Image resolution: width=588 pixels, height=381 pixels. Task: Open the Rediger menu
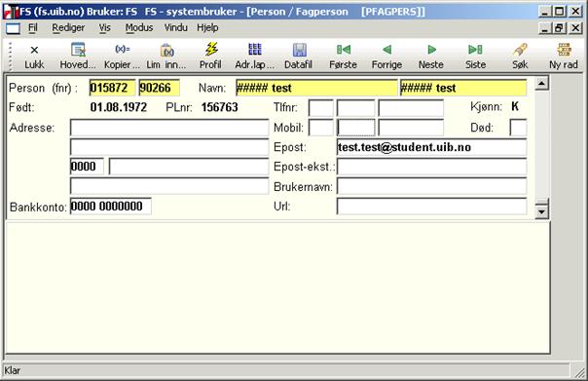click(68, 28)
